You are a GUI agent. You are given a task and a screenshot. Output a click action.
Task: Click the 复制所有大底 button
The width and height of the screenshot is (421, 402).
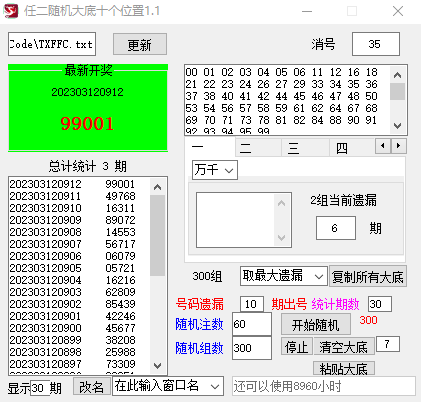click(368, 276)
